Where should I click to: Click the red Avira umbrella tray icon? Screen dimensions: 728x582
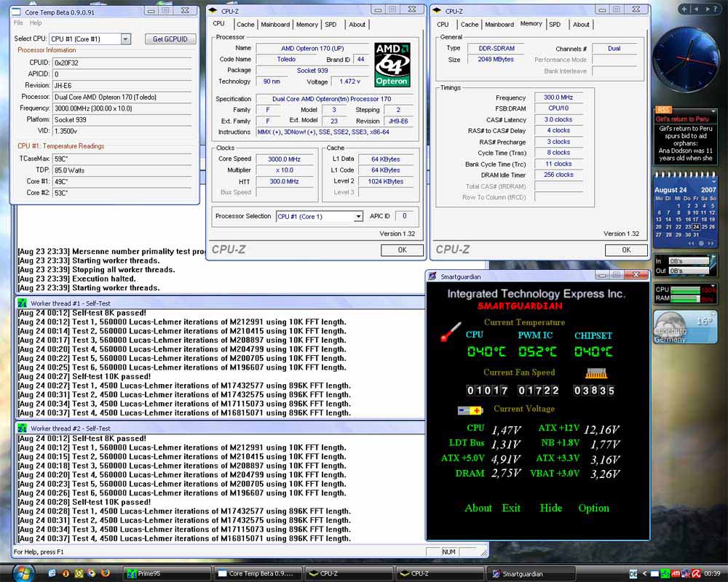coord(696,574)
